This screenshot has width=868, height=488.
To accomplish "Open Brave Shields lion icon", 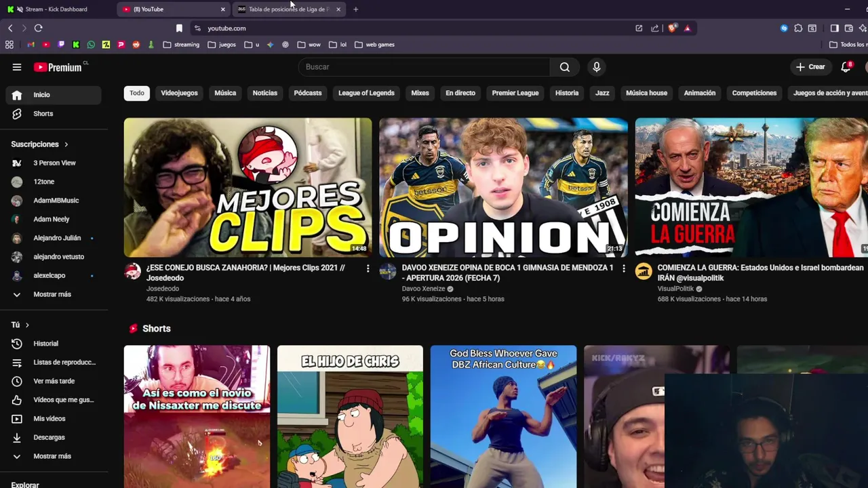I will [x=673, y=28].
